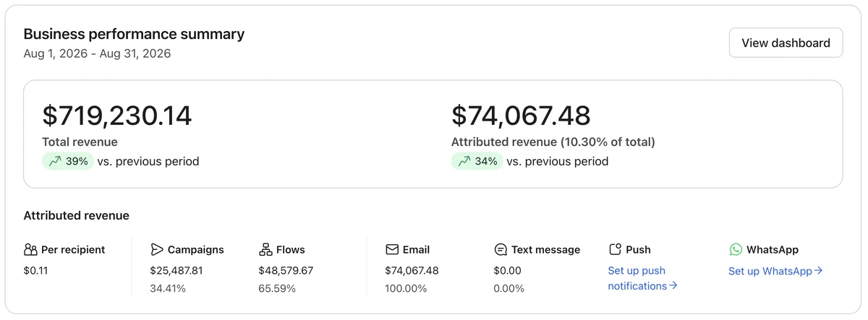Click the Text message label

pyautogui.click(x=545, y=250)
